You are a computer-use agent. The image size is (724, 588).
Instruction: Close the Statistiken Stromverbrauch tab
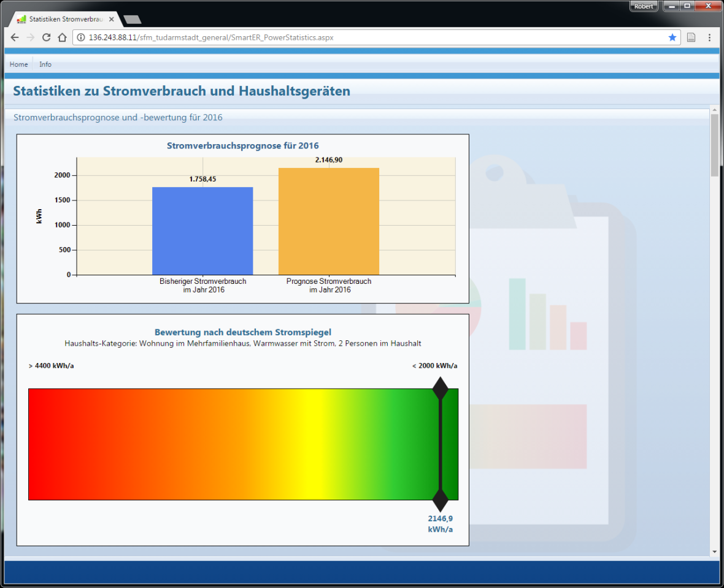point(111,19)
